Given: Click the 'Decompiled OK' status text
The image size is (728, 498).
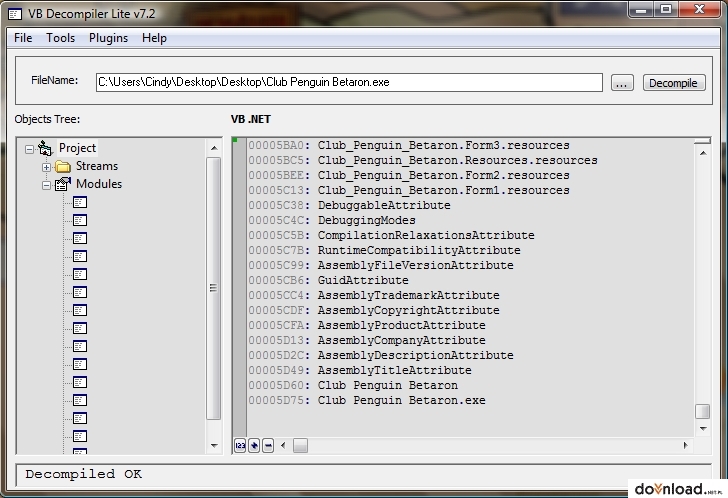Looking at the screenshot, I should [x=84, y=474].
